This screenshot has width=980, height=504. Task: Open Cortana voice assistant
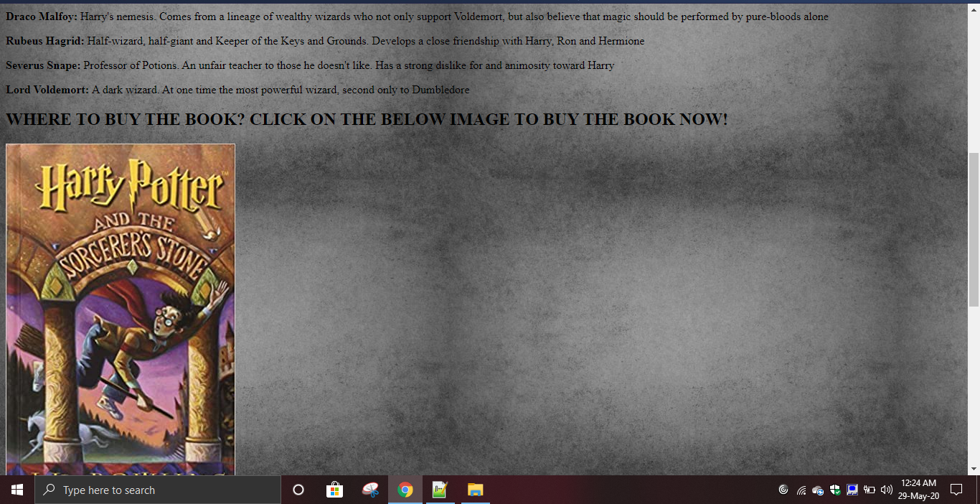pos(298,490)
